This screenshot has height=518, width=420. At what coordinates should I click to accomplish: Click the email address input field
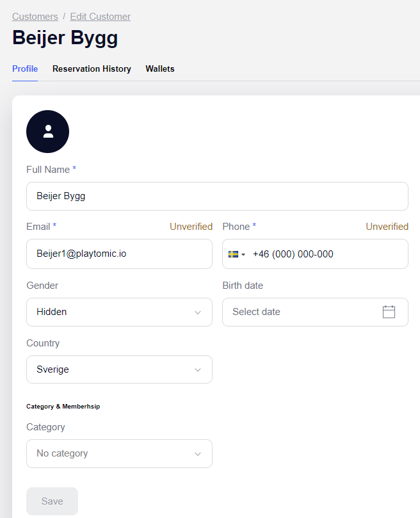119,254
